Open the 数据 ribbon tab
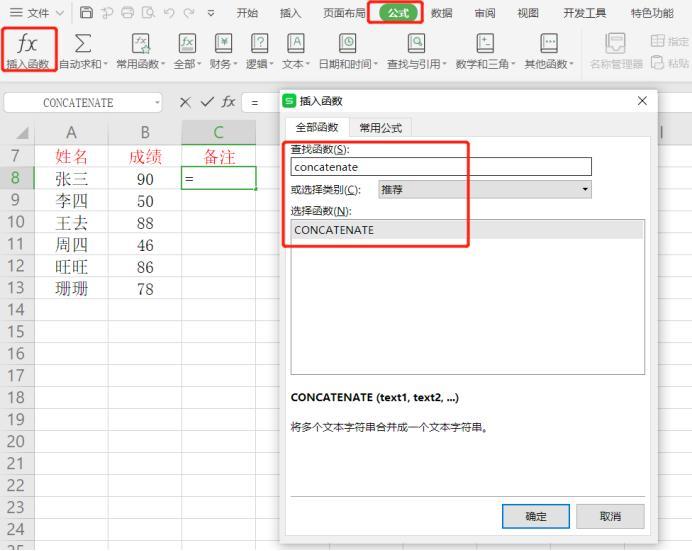692x551 pixels. click(x=441, y=13)
